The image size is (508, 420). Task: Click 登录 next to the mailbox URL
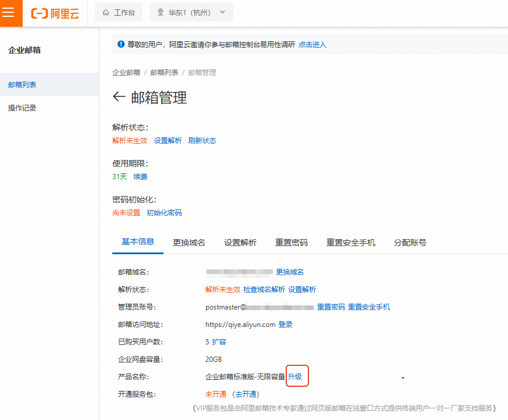(285, 325)
